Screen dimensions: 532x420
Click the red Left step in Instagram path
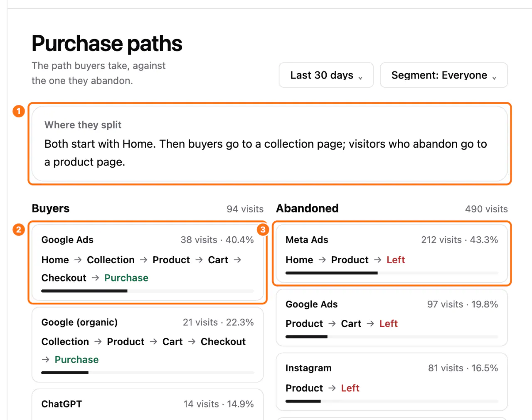coord(350,388)
